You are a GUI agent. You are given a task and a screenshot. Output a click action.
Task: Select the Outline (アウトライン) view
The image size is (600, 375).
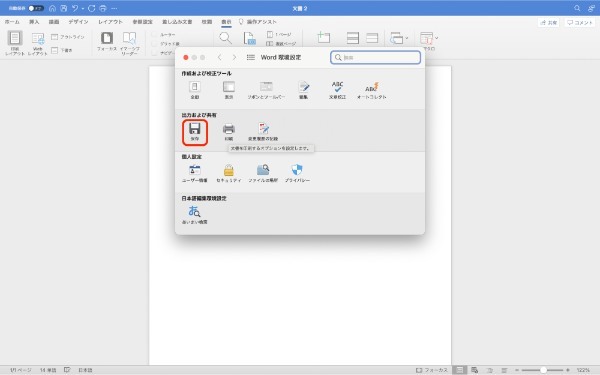pos(68,37)
